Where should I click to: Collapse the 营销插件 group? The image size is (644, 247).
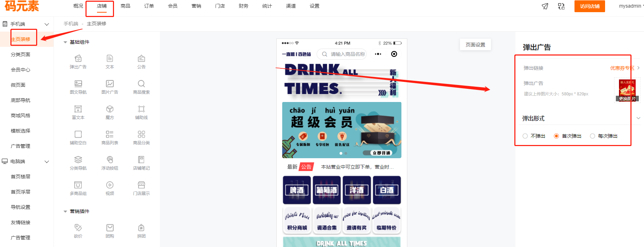(65, 212)
